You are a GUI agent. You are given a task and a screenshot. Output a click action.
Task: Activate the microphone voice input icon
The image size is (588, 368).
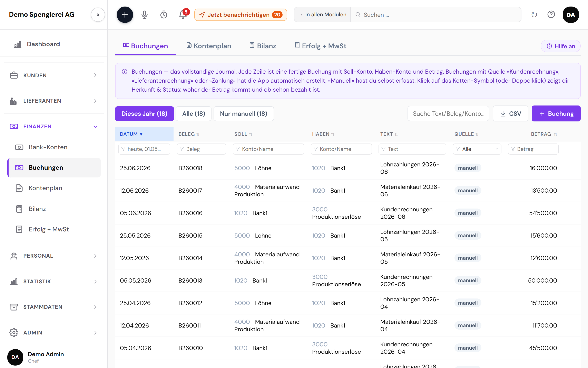(144, 15)
